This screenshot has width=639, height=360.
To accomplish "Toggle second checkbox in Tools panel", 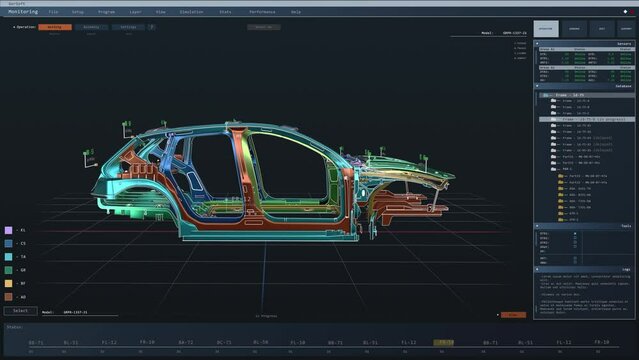I will pos(575,238).
